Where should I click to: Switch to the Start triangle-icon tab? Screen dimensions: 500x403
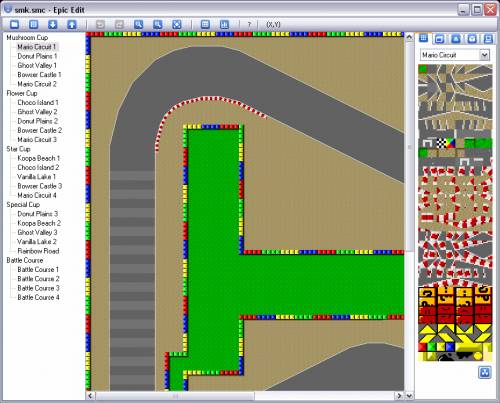tap(456, 39)
